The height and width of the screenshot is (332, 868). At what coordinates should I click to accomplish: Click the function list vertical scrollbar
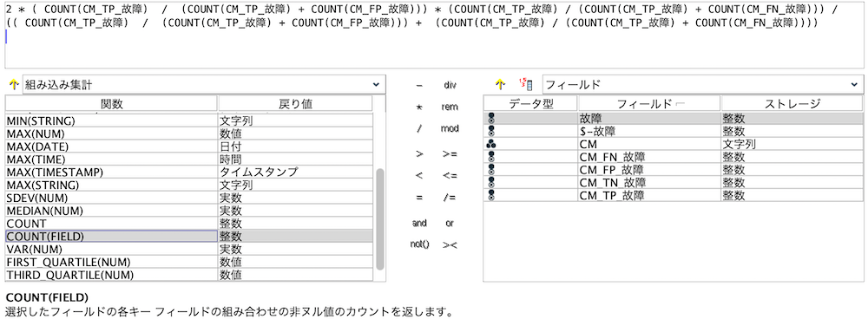(380, 219)
